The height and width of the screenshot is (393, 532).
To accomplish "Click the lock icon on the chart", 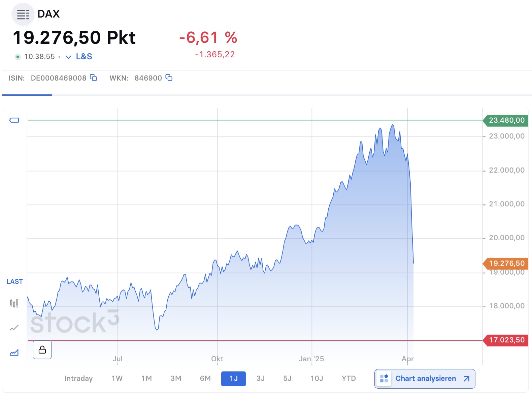I will pos(42,350).
